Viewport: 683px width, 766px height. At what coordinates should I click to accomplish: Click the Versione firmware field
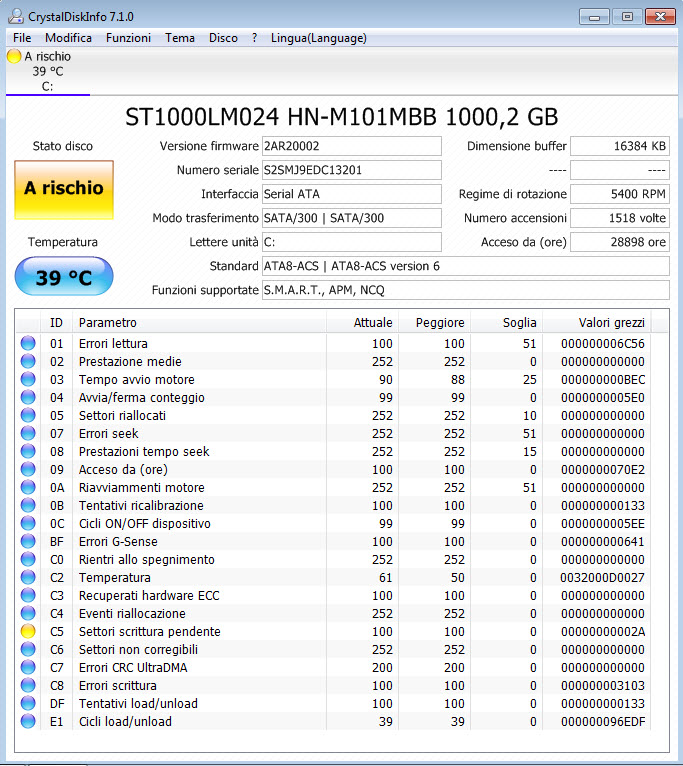(352, 146)
